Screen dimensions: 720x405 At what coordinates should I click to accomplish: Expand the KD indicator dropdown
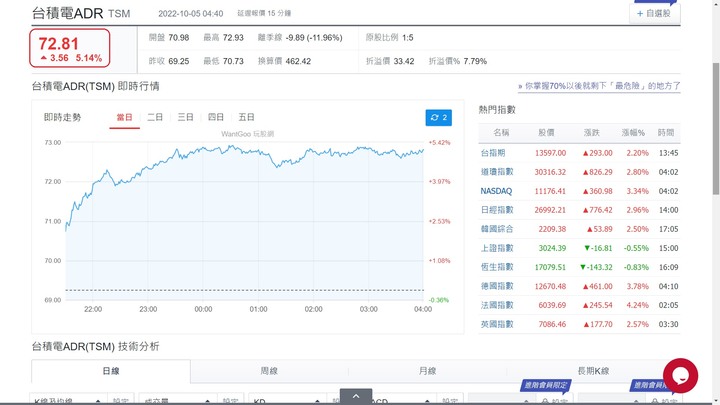click(287, 400)
